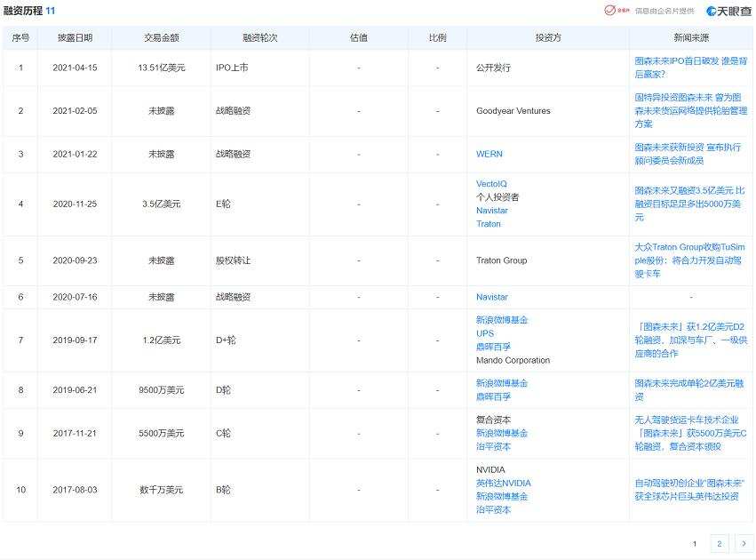Open Navistar link in the 2020-07-16 row
Viewport: 756px width, 560px height.
(492, 297)
